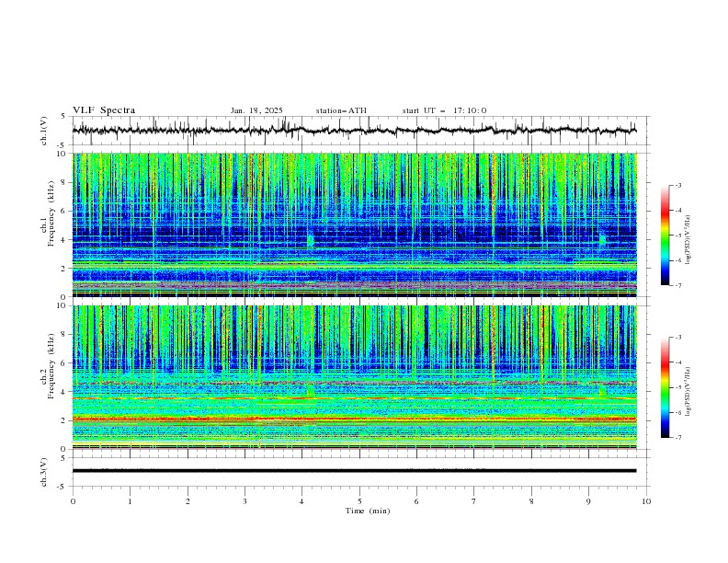Click the time axis tick label '5'
This screenshot has height=563, width=728.
click(x=359, y=501)
